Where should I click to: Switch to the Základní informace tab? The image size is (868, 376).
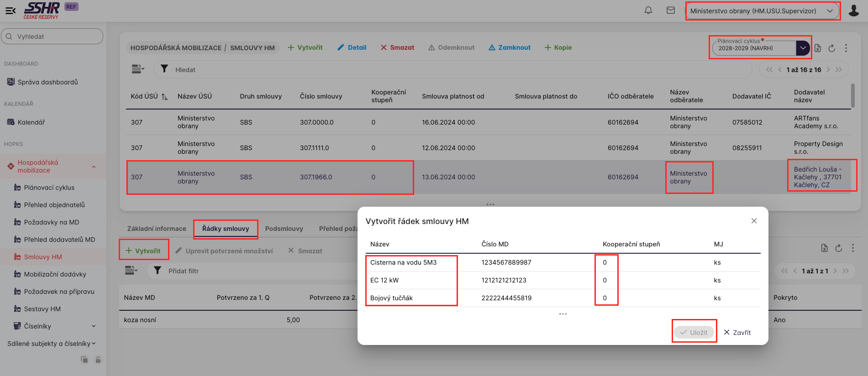click(x=157, y=229)
